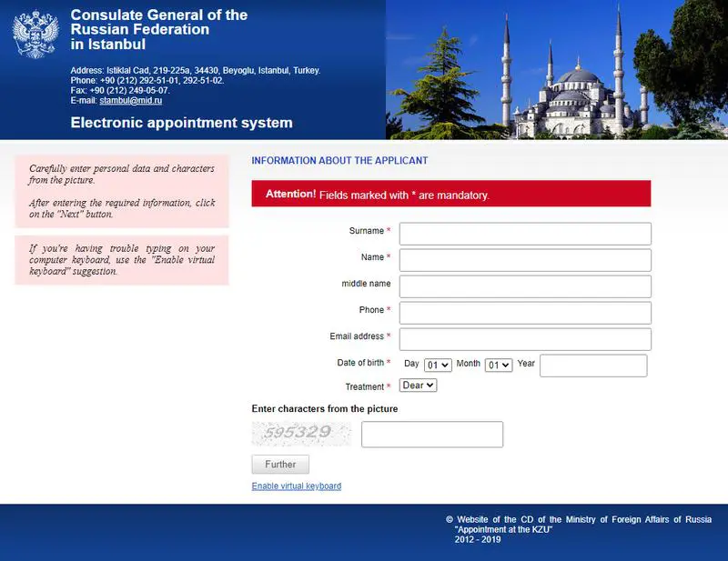Focus the Surname text field

coord(525,234)
